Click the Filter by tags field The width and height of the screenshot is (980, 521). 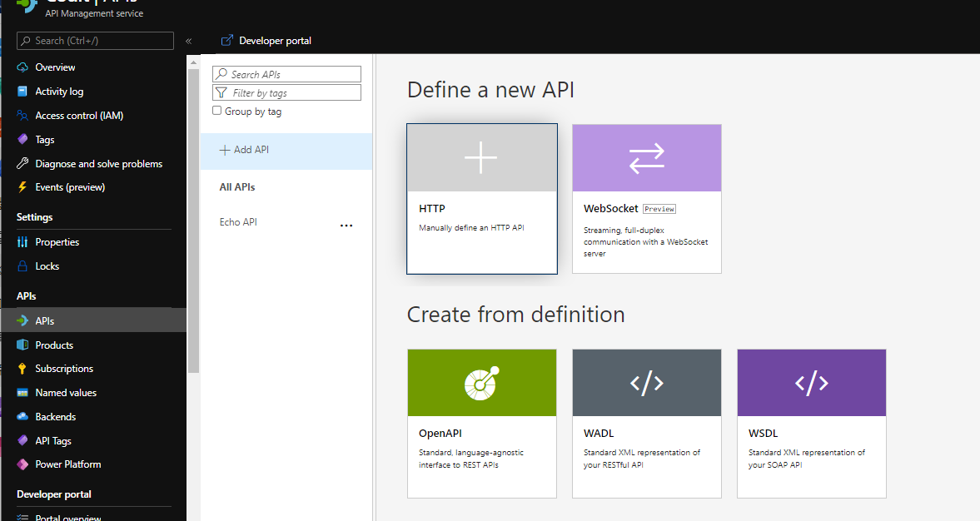(287, 93)
